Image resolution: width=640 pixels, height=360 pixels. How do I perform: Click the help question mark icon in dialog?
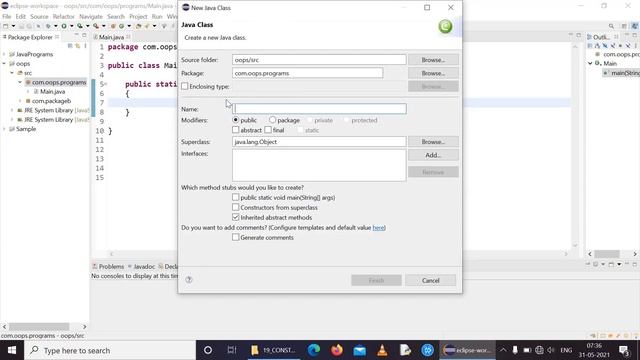pos(189,280)
